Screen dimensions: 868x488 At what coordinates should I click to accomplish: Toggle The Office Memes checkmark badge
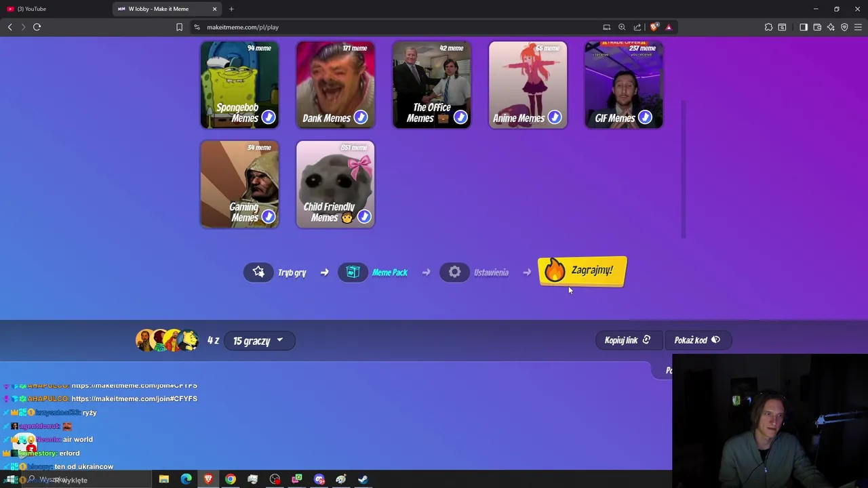pyautogui.click(x=460, y=117)
